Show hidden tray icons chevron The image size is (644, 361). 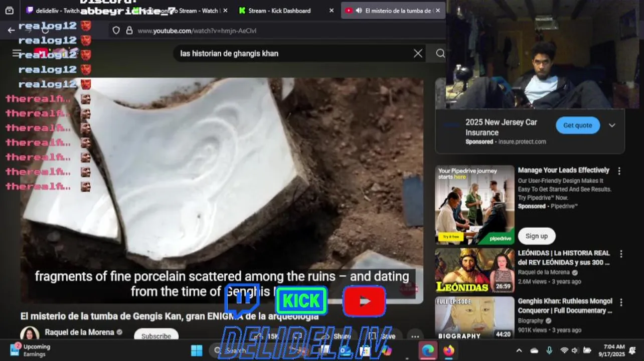click(519, 350)
